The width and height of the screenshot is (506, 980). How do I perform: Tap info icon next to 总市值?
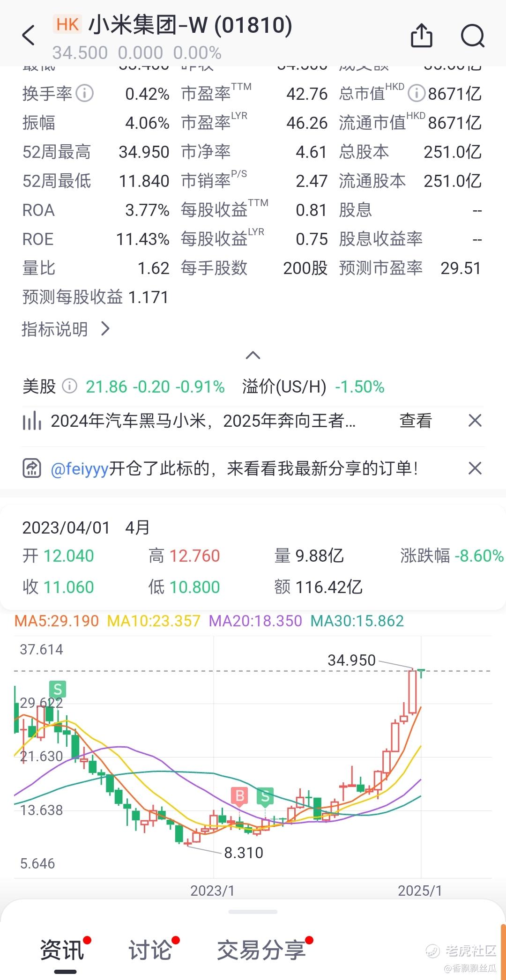coord(416,93)
